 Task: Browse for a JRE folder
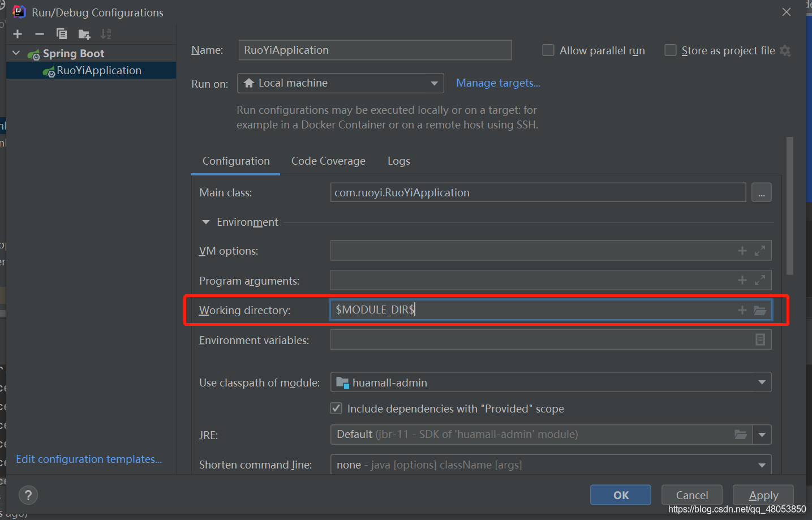tap(740, 435)
